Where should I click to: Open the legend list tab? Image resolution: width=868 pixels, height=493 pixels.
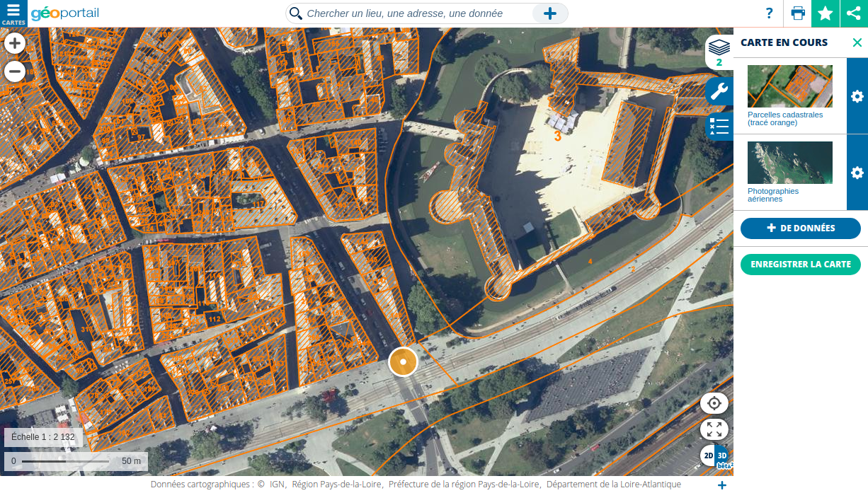719,127
